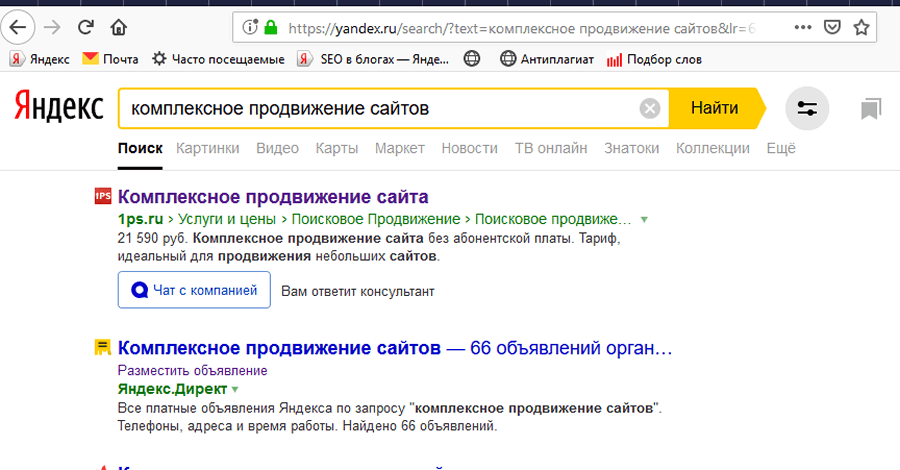Switch to the ТВ онлайн tab

pyautogui.click(x=551, y=148)
